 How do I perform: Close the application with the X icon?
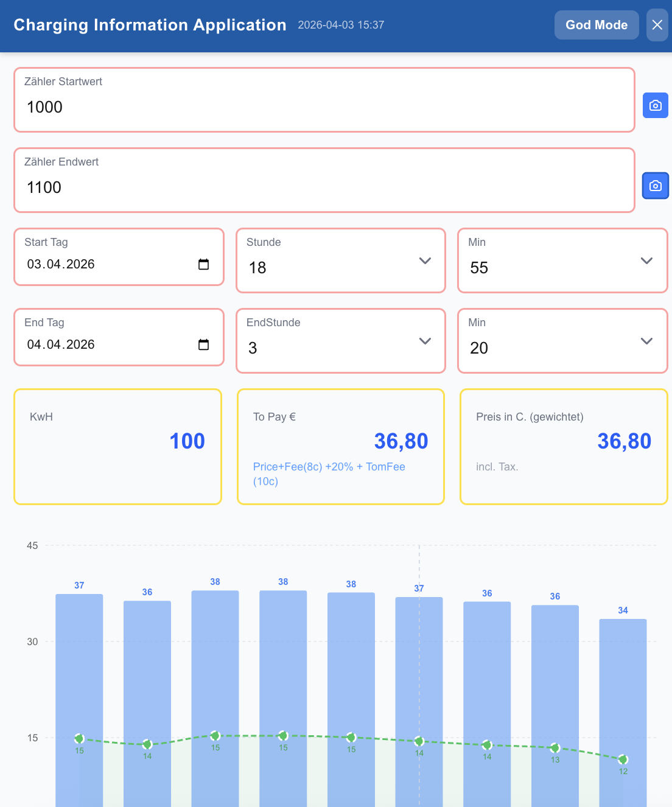click(657, 25)
